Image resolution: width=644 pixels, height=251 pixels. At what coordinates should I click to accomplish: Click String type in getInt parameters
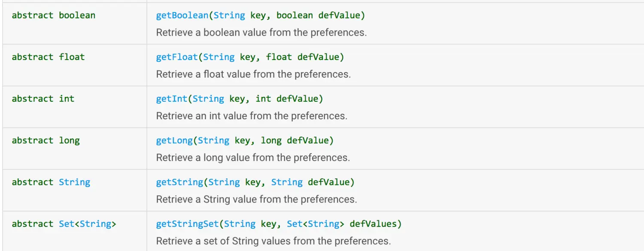coord(209,99)
